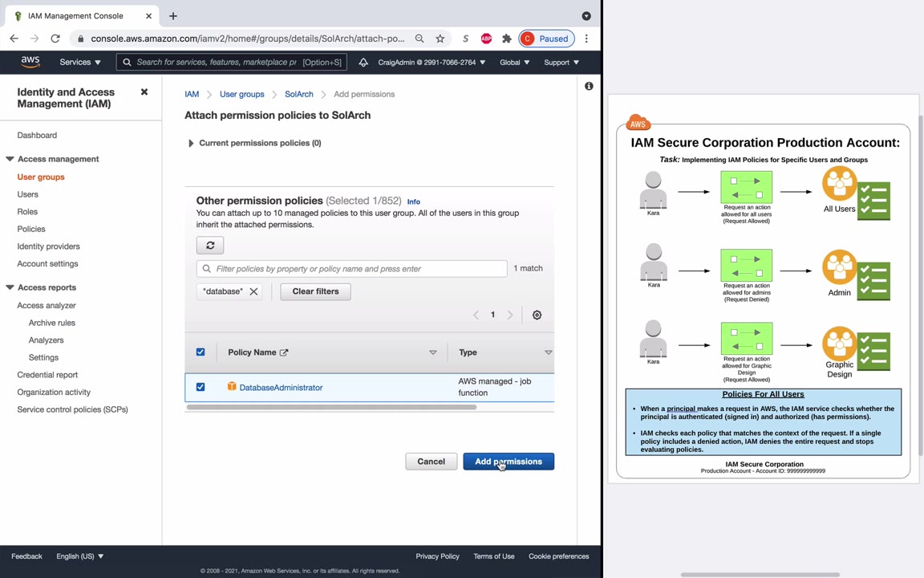
Task: Open the ABP ad blocker extension
Action: 486,39
